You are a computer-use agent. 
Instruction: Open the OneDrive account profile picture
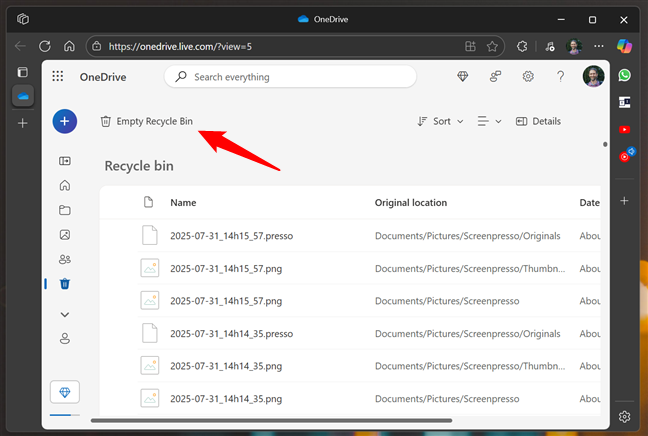click(593, 76)
